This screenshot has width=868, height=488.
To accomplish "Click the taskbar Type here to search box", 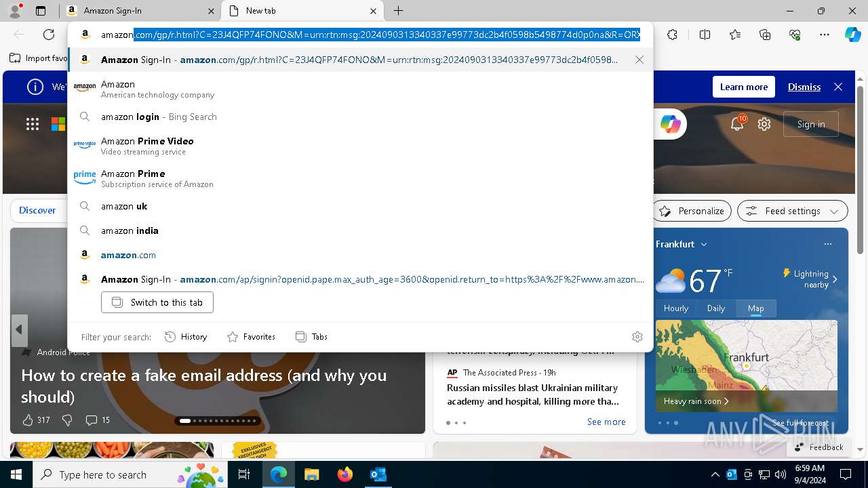I will [129, 474].
